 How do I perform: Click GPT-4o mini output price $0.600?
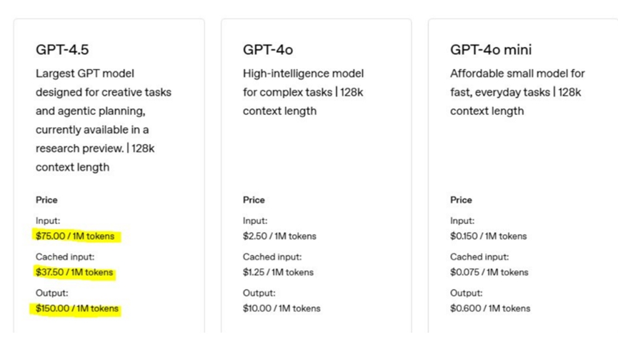tap(490, 308)
